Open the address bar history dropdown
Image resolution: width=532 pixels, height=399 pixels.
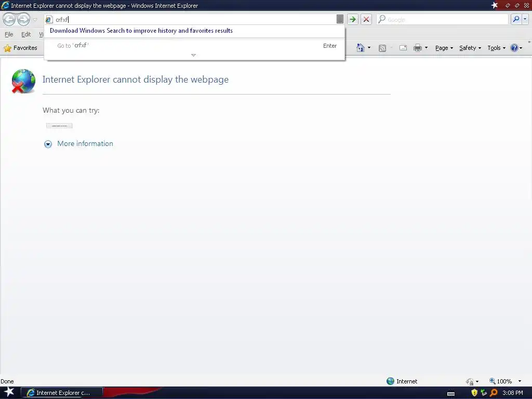pos(340,19)
